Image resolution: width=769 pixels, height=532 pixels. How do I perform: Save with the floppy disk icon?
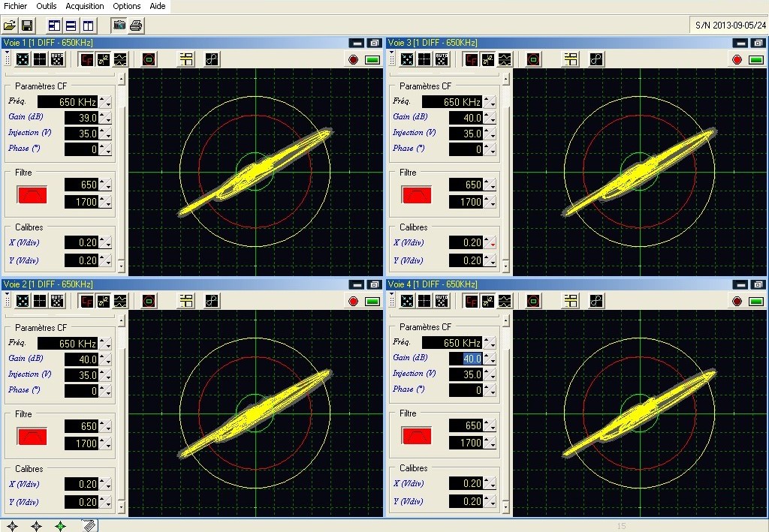[x=26, y=26]
